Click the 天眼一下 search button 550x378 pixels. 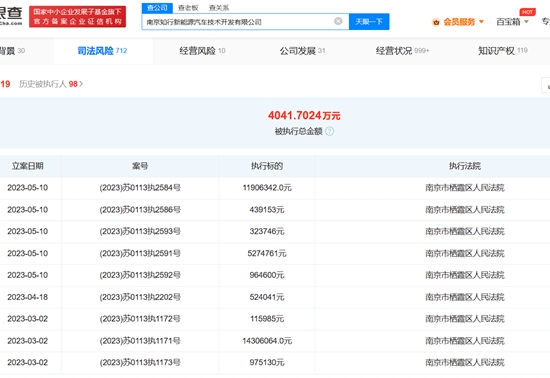(369, 22)
